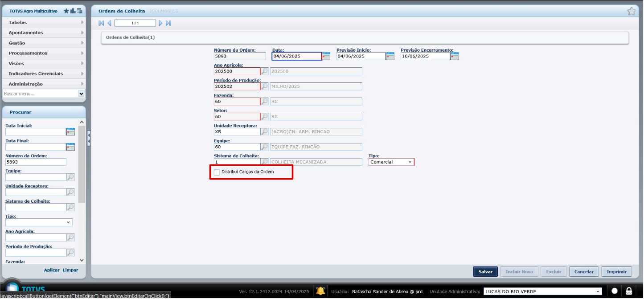Screen dimensions: 644x299
Task: Click Unidade Receptora magnifier in Procurar panel
Action: point(70,193)
